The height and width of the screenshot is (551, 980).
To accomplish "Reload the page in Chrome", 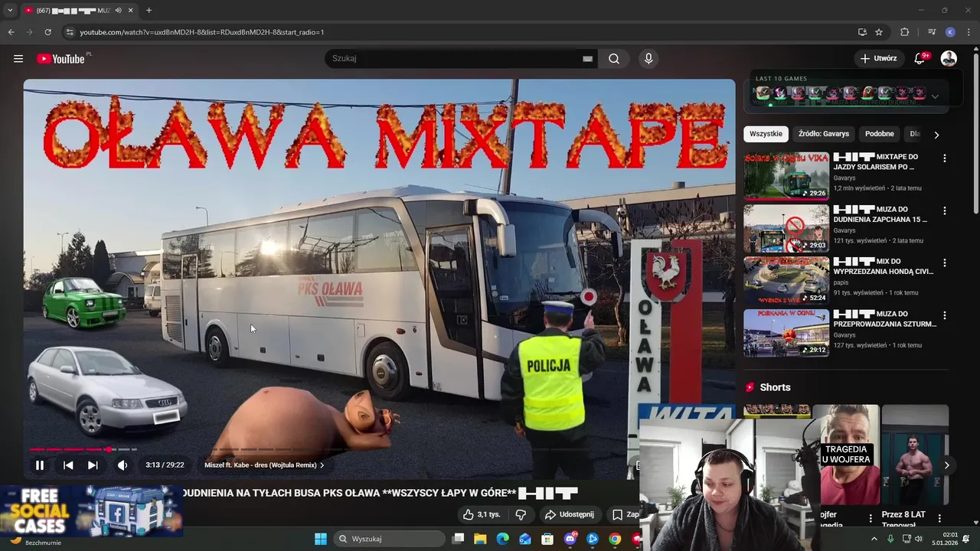I will [47, 32].
